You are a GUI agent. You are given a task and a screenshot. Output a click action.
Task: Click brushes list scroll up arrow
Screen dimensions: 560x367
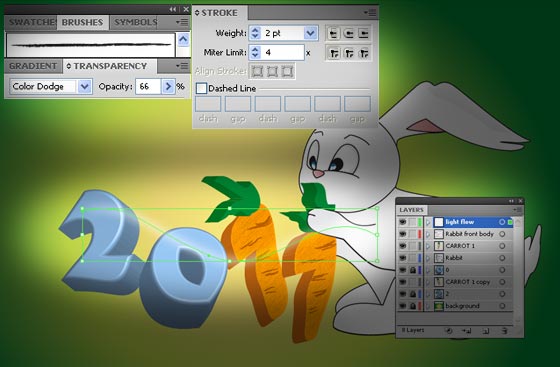(183, 39)
